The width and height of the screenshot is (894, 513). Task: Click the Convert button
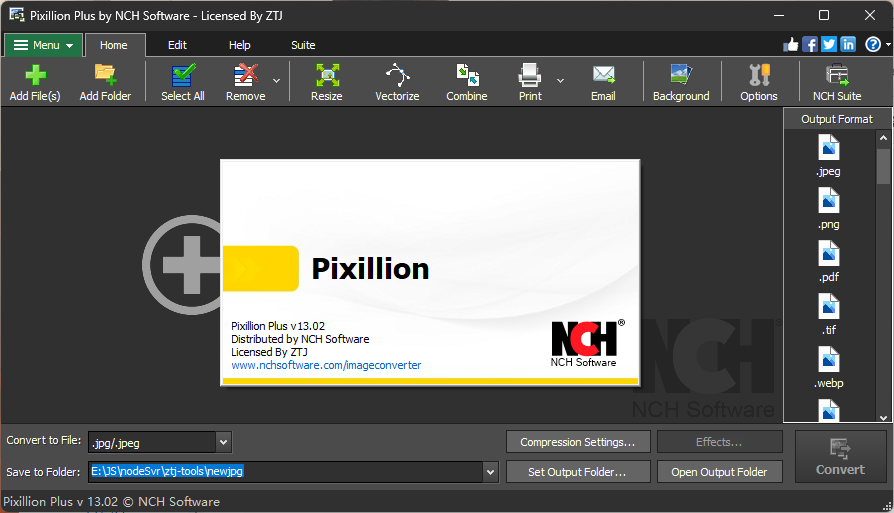(840, 457)
